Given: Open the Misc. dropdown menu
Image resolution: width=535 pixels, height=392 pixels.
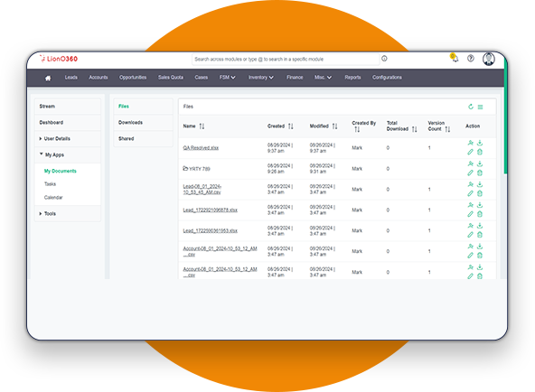Looking at the screenshot, I should [323, 78].
